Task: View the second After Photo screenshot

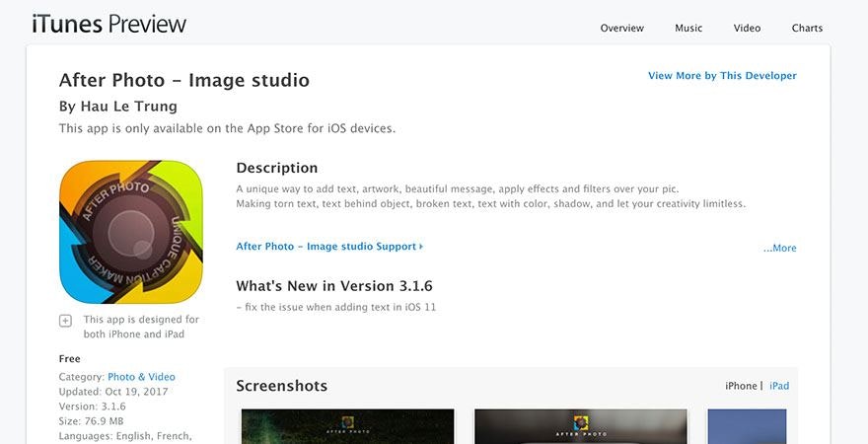Action: coord(580,426)
